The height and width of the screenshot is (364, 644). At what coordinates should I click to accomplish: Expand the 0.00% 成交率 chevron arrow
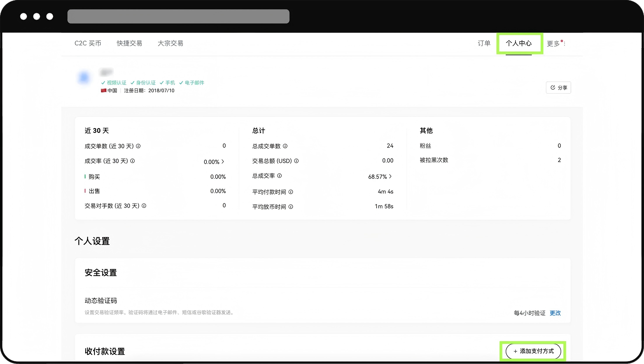(223, 162)
